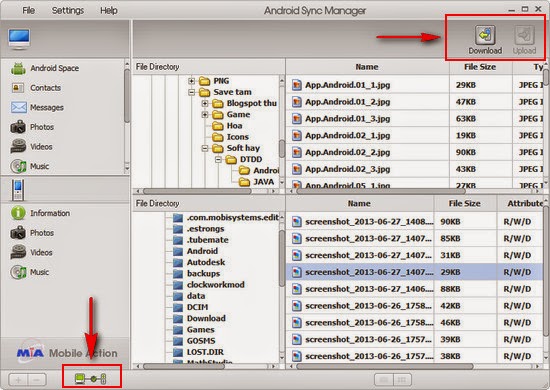
Task: Click the DCIM folder icon
Action: click(x=178, y=308)
